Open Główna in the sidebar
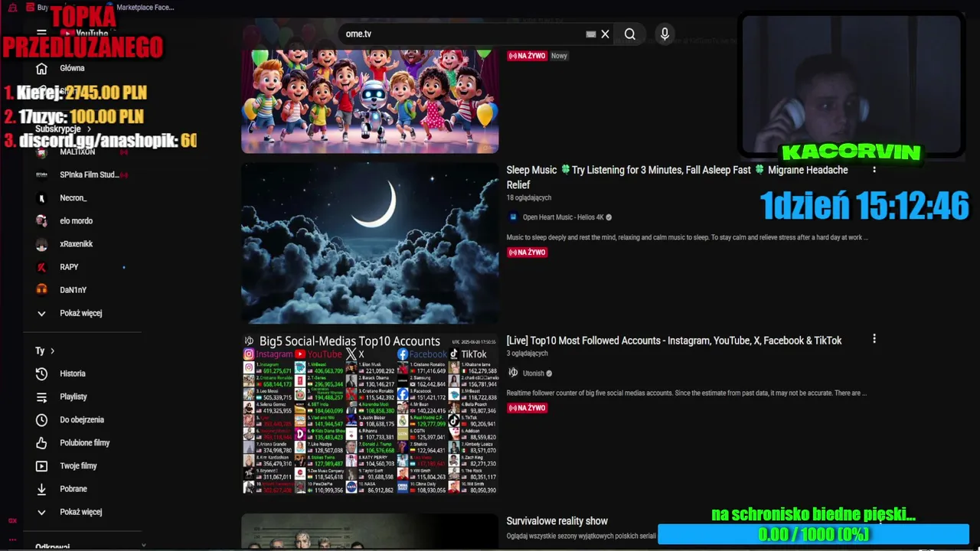 [x=72, y=68]
